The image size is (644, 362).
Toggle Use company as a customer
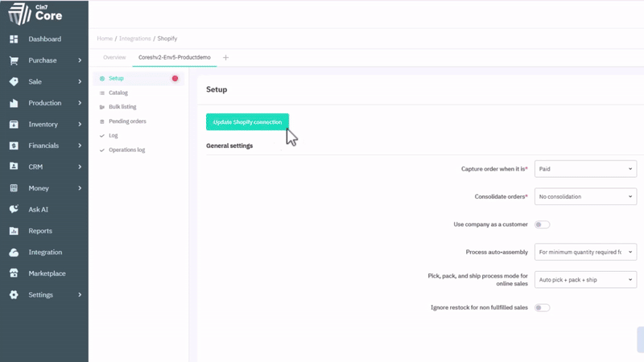[x=542, y=224]
